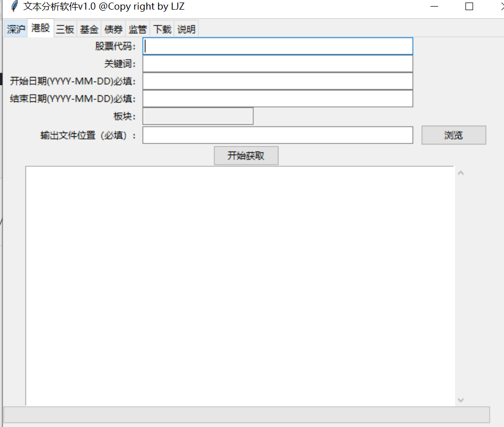504x427 pixels.
Task: Select the 港股 tab
Action: pos(40,29)
